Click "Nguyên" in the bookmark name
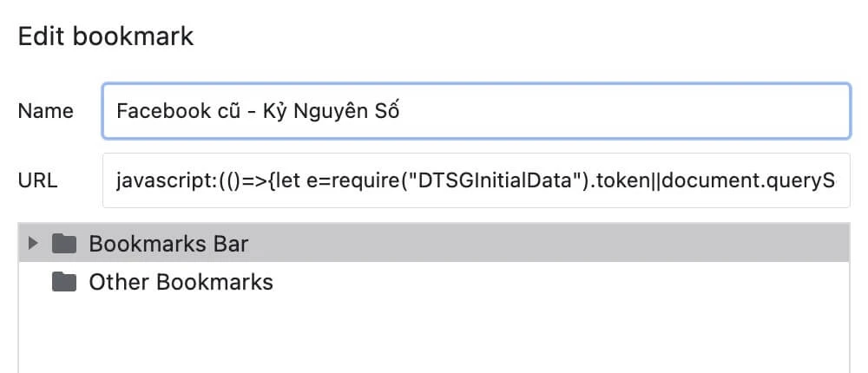Screen dimensions: 868x373 coord(333,111)
